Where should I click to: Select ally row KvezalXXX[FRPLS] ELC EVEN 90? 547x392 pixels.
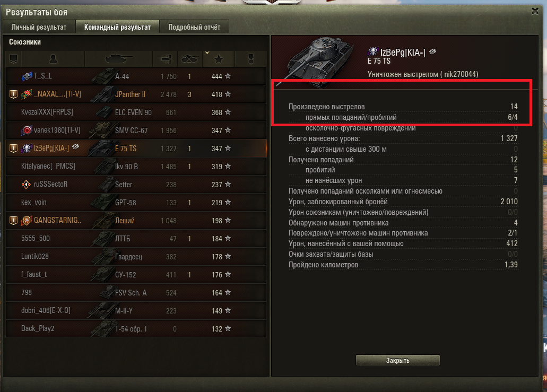(136, 112)
